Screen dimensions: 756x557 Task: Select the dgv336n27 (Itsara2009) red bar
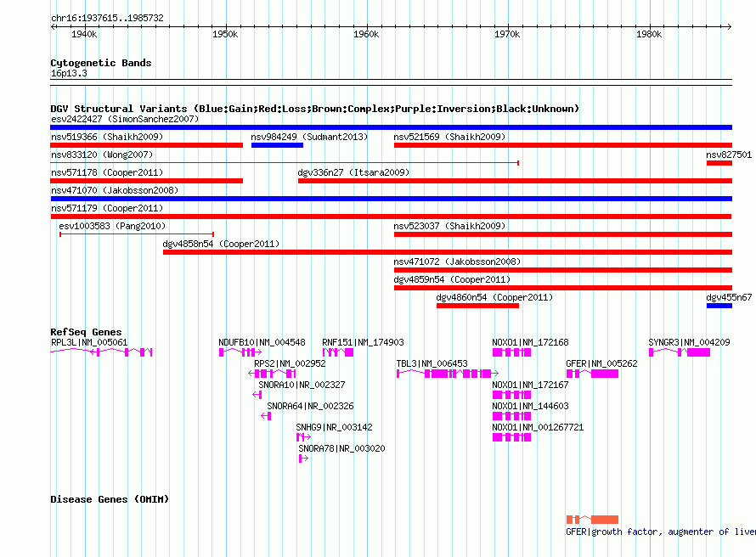point(515,181)
